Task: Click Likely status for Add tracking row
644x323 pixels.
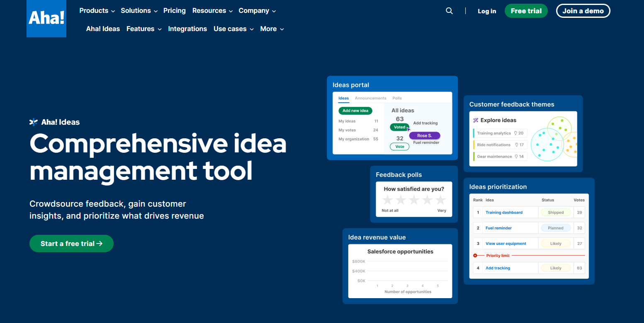Action: click(x=556, y=268)
